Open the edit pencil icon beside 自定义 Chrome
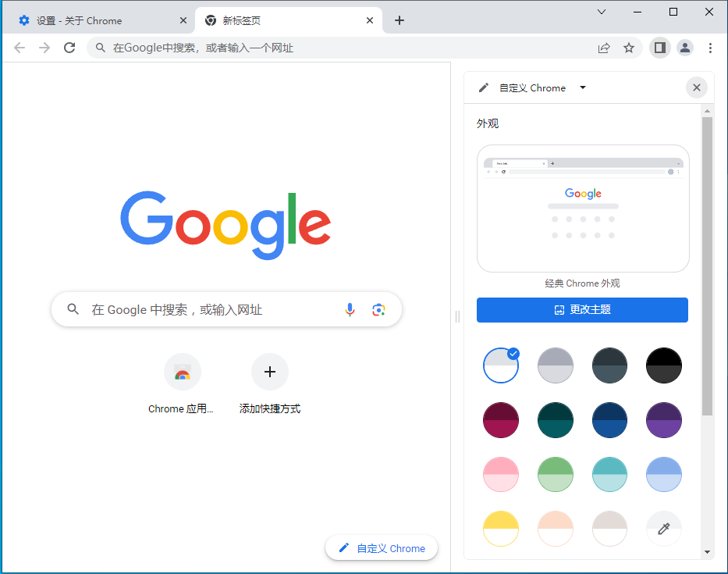 (x=484, y=87)
